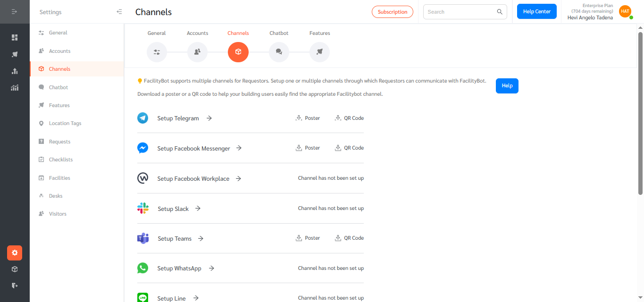Open Setup Line link
This screenshot has height=302, width=644.
178,298
